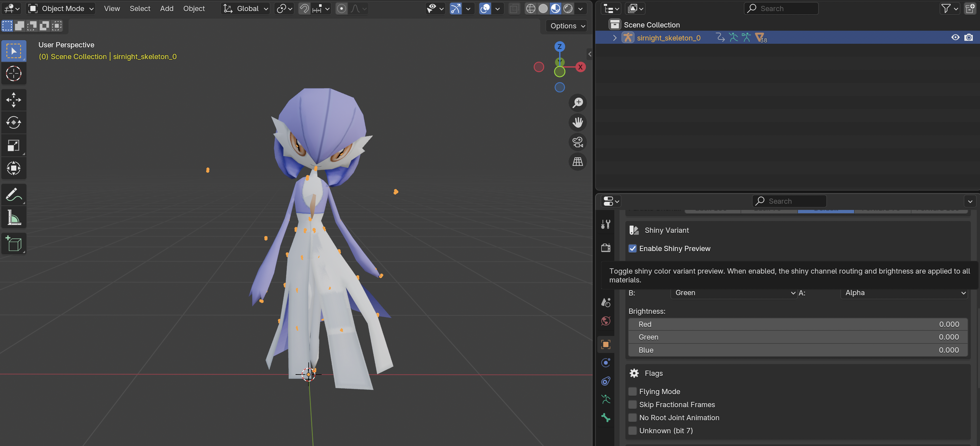Choose the Move tool

(x=14, y=100)
